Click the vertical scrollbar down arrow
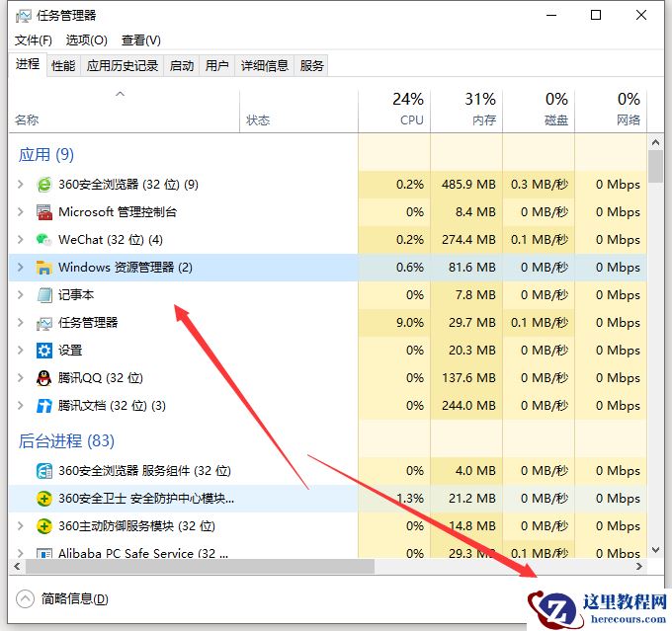Viewport: 672px width, 631px height. click(x=655, y=550)
